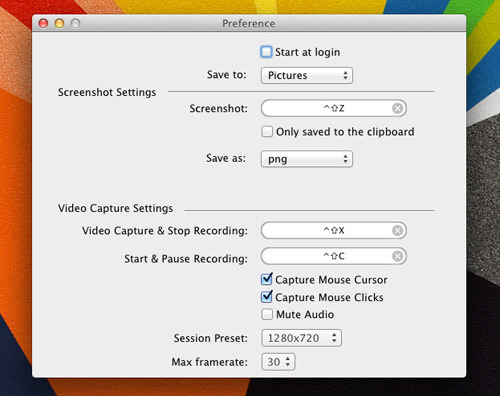Click the Max framerate label
This screenshot has width=500, height=396.
pyautogui.click(x=210, y=362)
